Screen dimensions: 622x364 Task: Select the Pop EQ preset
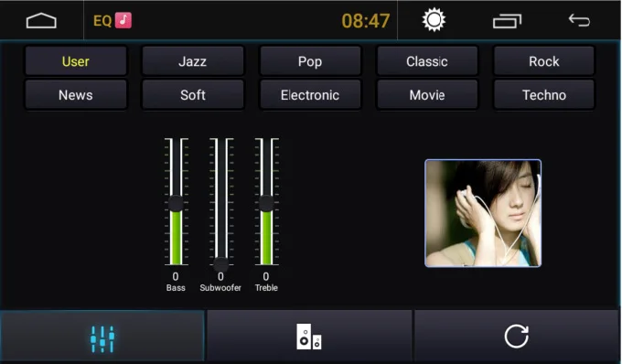point(310,61)
